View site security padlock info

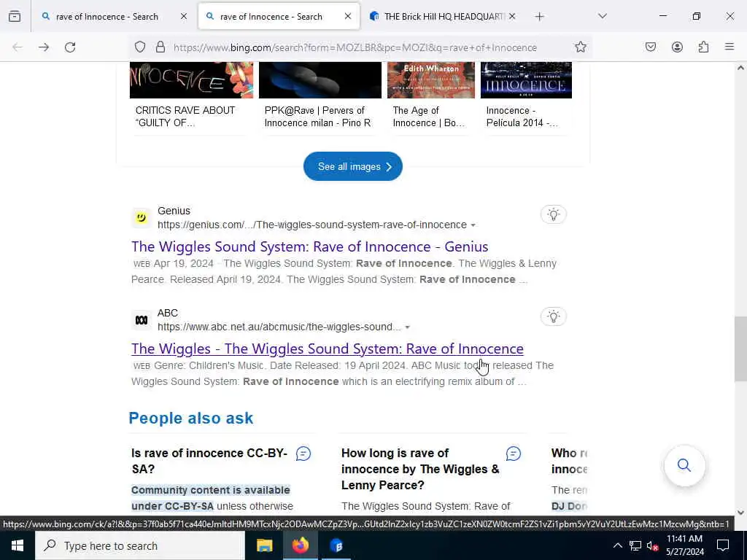point(160,47)
